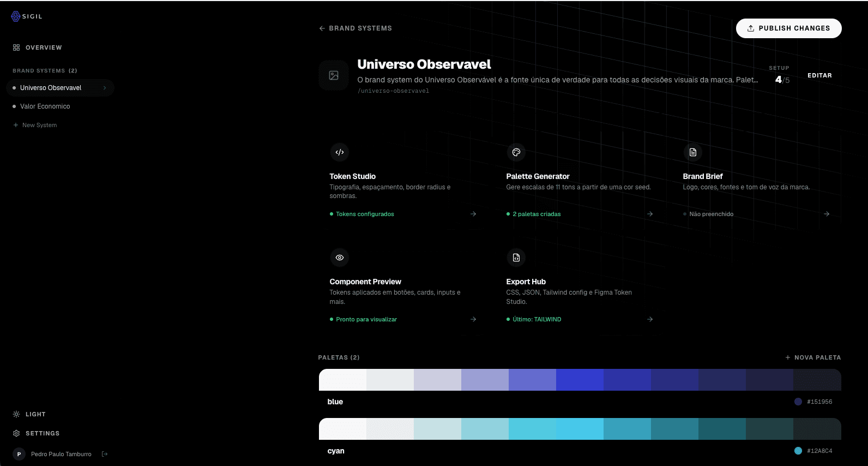Click the Sigil logo icon
Viewport: 868px width, 466px height.
(x=16, y=16)
